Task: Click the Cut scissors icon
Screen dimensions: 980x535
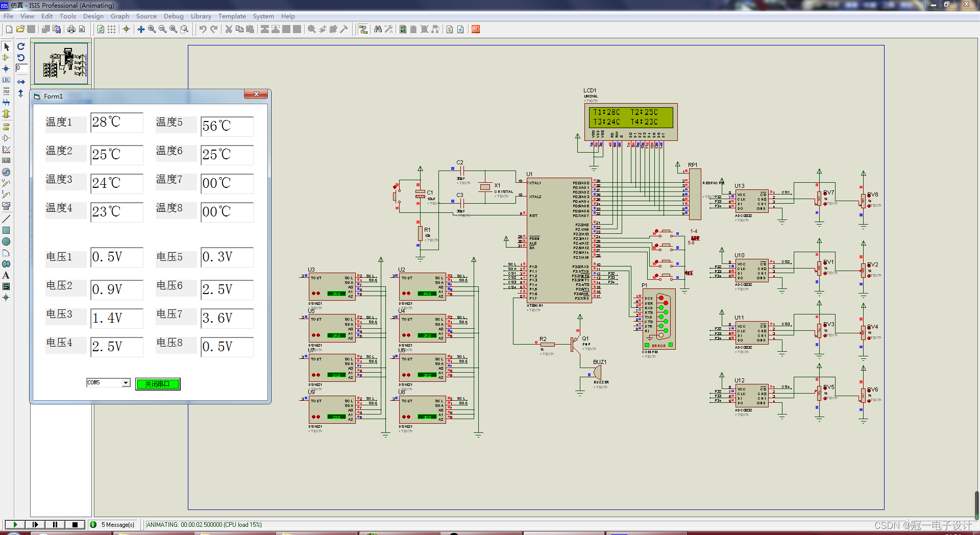Action: [229, 29]
